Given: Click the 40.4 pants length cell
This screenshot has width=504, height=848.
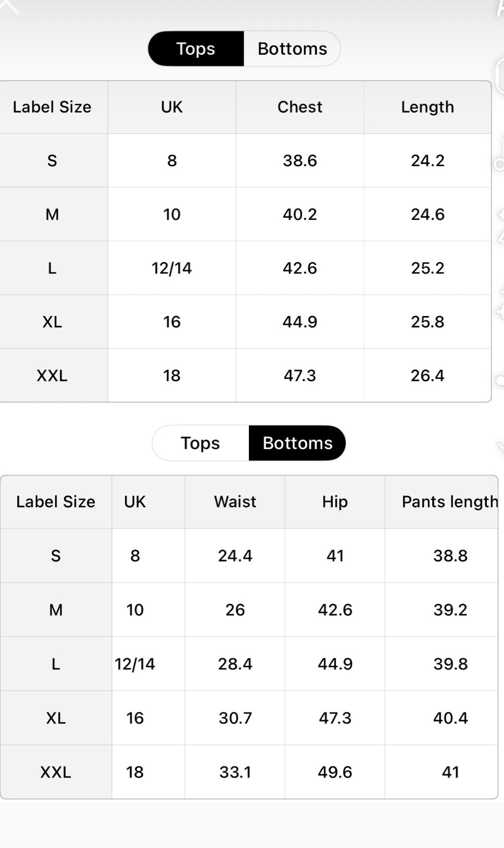Looking at the screenshot, I should (x=450, y=718).
